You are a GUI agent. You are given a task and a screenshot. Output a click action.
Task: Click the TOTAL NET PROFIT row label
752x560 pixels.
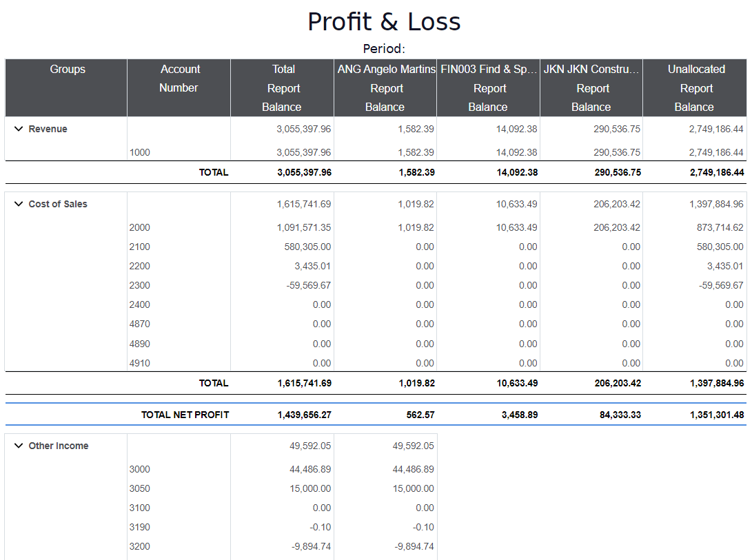185,415
